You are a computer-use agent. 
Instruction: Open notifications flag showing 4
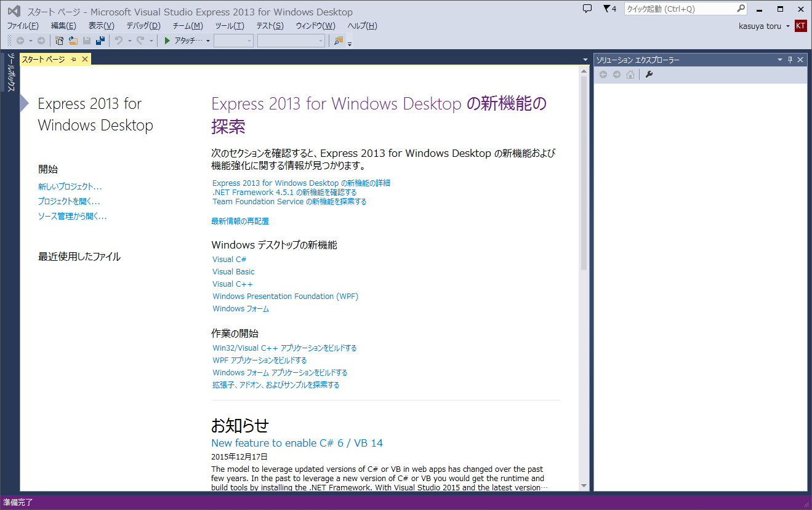pyautogui.click(x=609, y=9)
